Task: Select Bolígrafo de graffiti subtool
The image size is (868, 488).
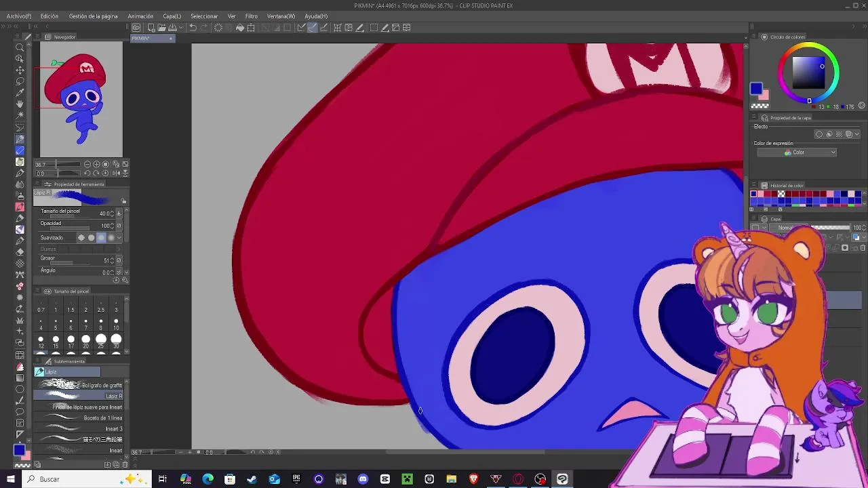Action: click(x=79, y=385)
